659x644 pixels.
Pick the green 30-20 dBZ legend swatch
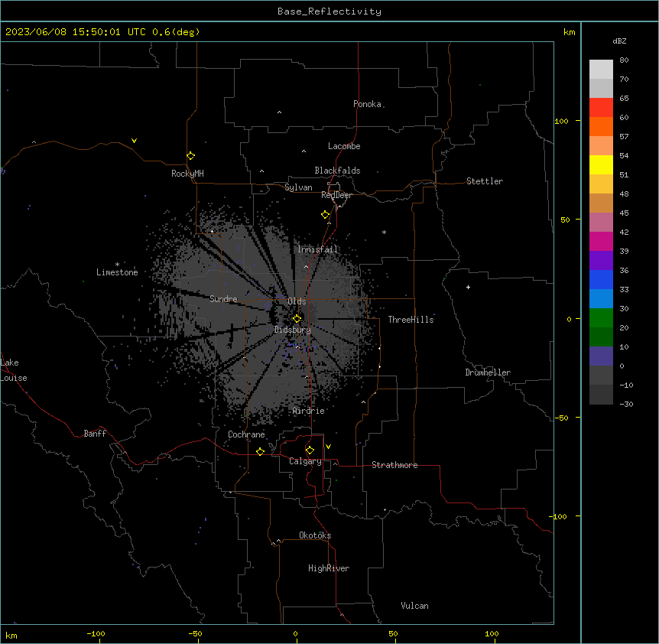coord(601,318)
